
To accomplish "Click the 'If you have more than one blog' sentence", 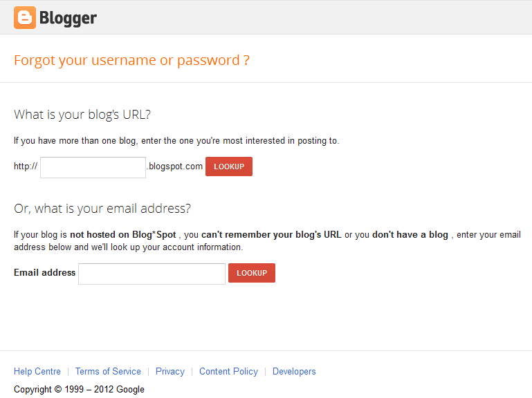I will pyautogui.click(x=176, y=141).
